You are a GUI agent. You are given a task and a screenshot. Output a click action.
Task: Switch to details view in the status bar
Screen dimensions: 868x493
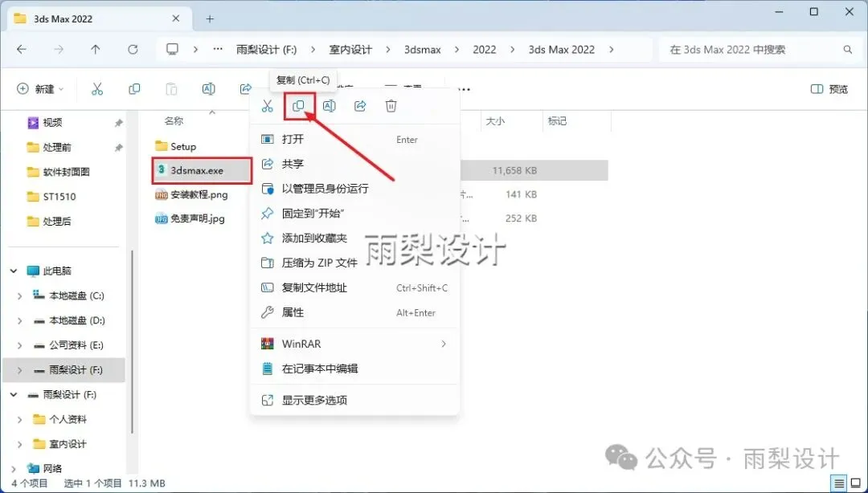[839, 483]
